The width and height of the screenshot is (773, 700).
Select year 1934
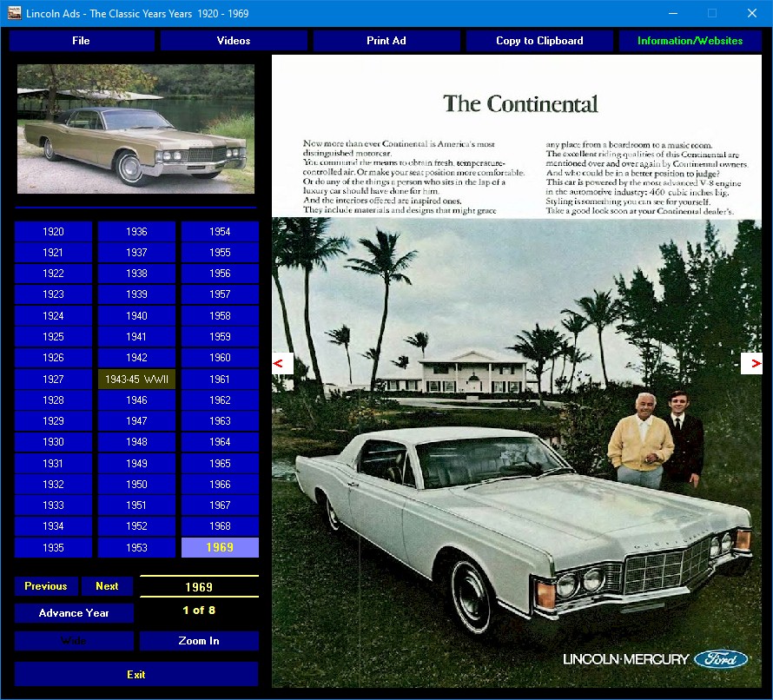(53, 526)
